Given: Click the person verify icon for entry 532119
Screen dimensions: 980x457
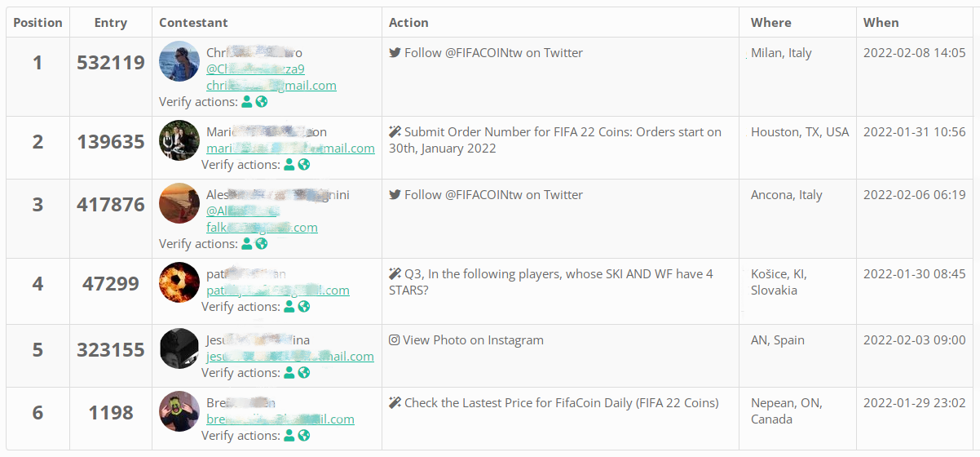Looking at the screenshot, I should point(247,102).
